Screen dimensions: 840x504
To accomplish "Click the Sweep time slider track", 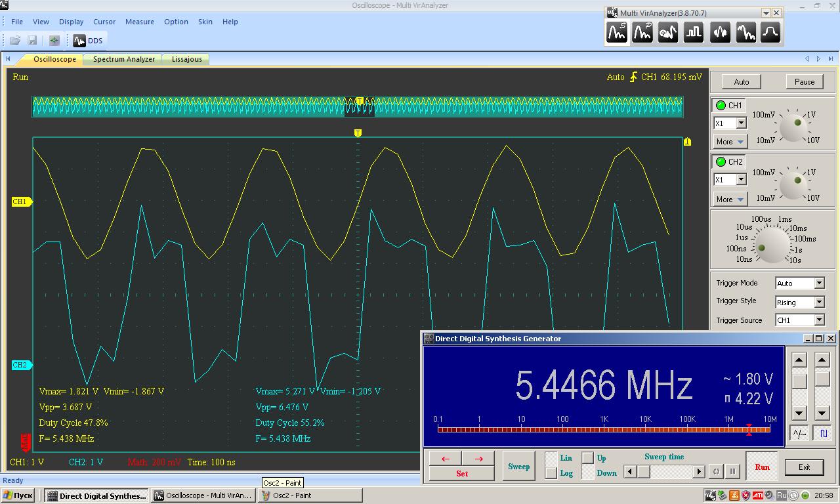I will click(669, 471).
